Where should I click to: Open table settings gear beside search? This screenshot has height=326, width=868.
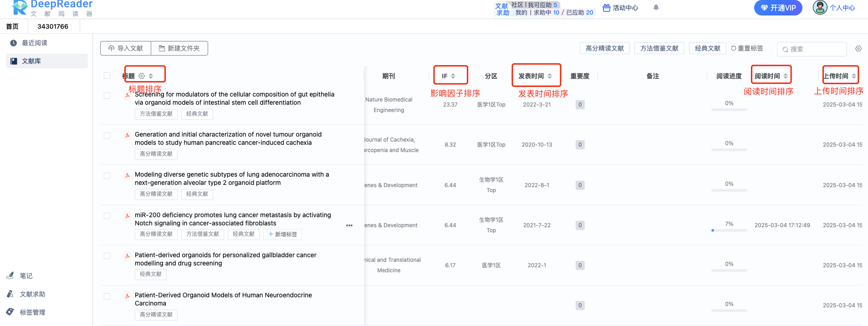(x=858, y=49)
